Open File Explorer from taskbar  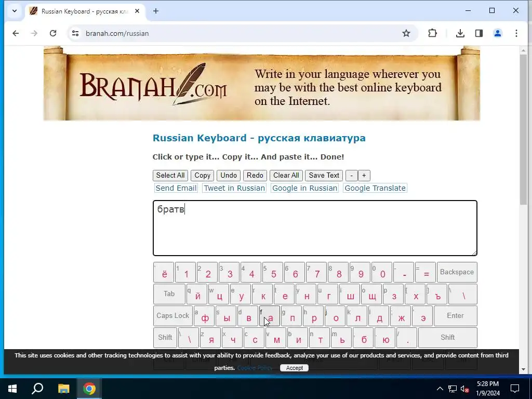coord(63,389)
